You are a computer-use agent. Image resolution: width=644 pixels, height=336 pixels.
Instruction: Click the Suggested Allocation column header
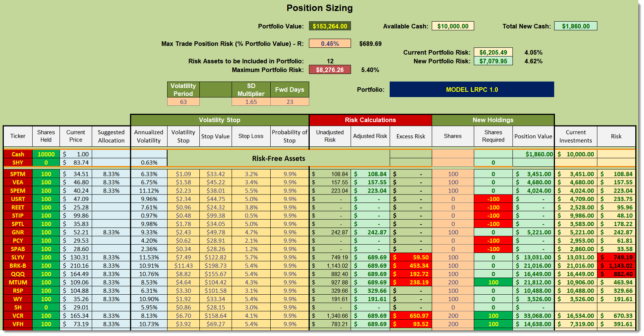(111, 136)
